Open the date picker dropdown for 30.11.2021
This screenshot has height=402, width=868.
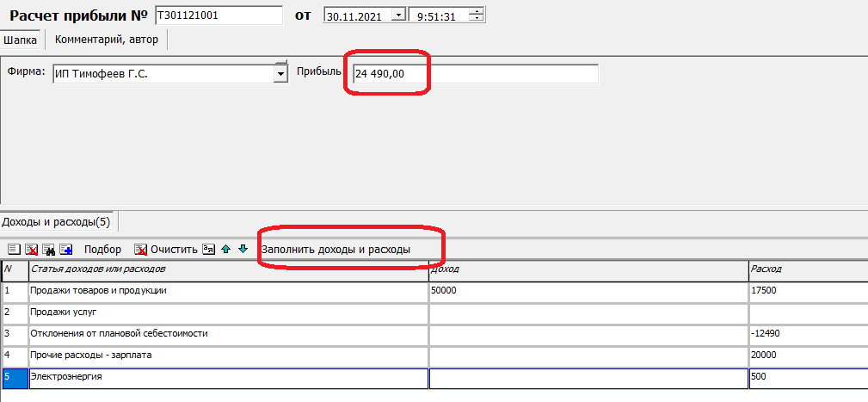coord(397,15)
